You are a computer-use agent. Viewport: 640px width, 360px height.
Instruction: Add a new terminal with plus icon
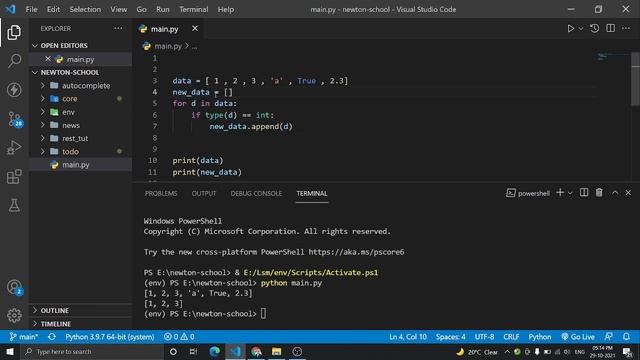(560, 193)
